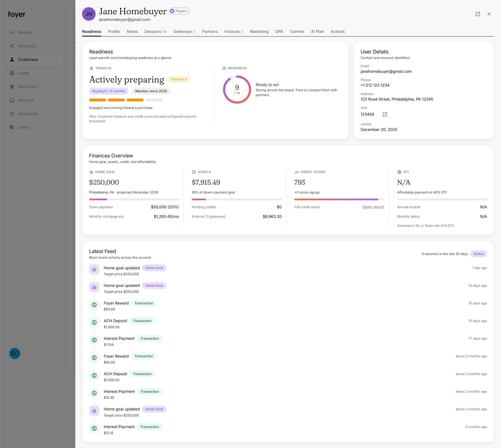Image resolution: width=501 pixels, height=448 pixels.
Task: Click the SC user avatar
Action: point(15,353)
